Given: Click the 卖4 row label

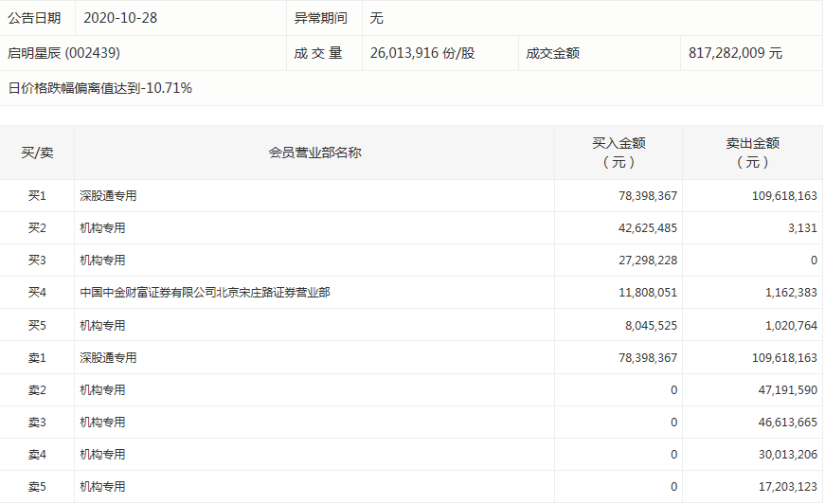Looking at the screenshot, I should [x=37, y=454].
